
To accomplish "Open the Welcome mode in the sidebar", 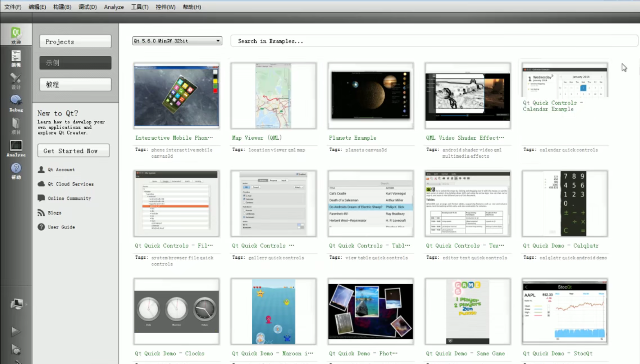I will point(16,35).
